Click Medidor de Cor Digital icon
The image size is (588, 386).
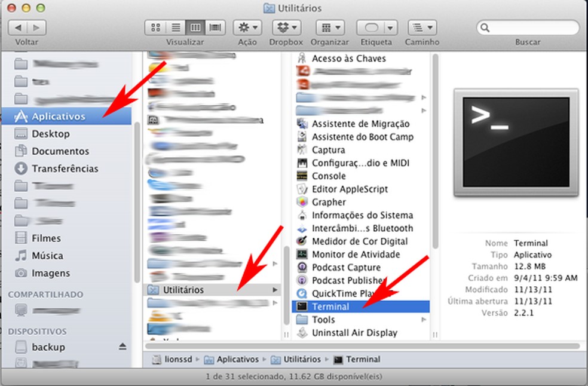pyautogui.click(x=302, y=241)
